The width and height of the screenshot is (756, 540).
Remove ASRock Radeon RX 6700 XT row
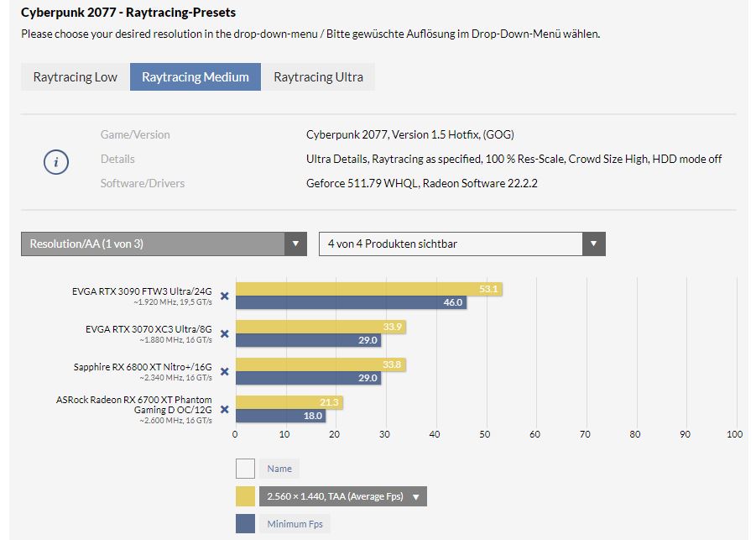tap(225, 409)
